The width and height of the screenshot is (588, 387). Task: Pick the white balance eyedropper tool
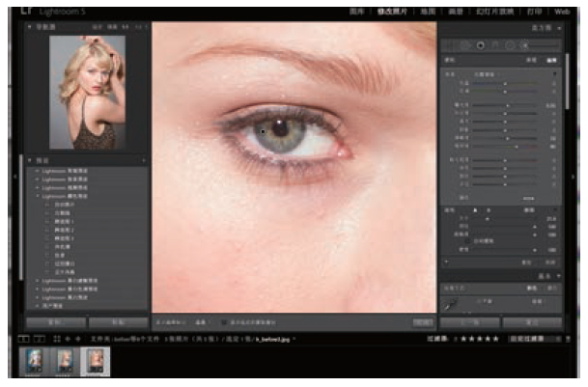[x=451, y=305]
